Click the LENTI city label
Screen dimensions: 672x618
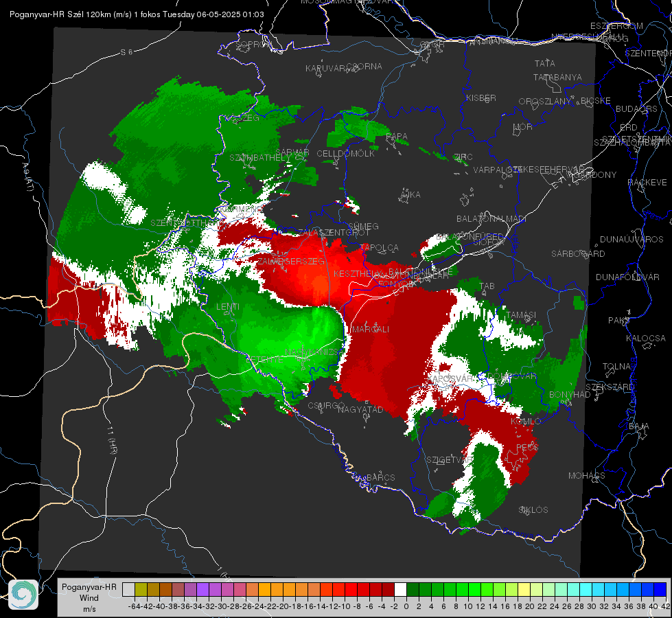coord(228,307)
